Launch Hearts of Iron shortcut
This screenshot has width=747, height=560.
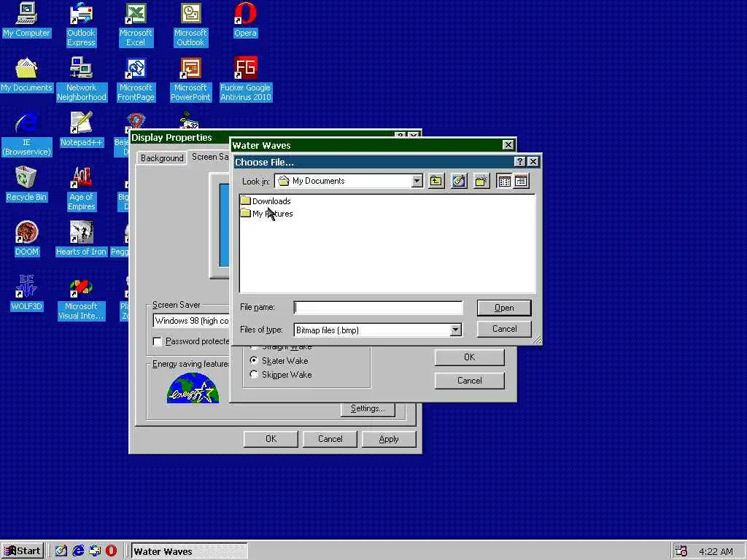coord(81,239)
